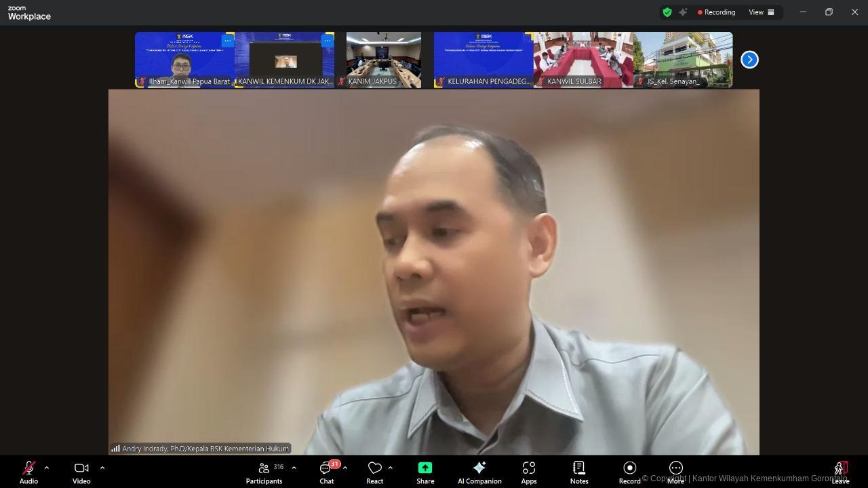Image resolution: width=868 pixels, height=488 pixels.
Task: Open options on Ilham_Kanwil Papua Barat thumbnail
Action: (228, 41)
